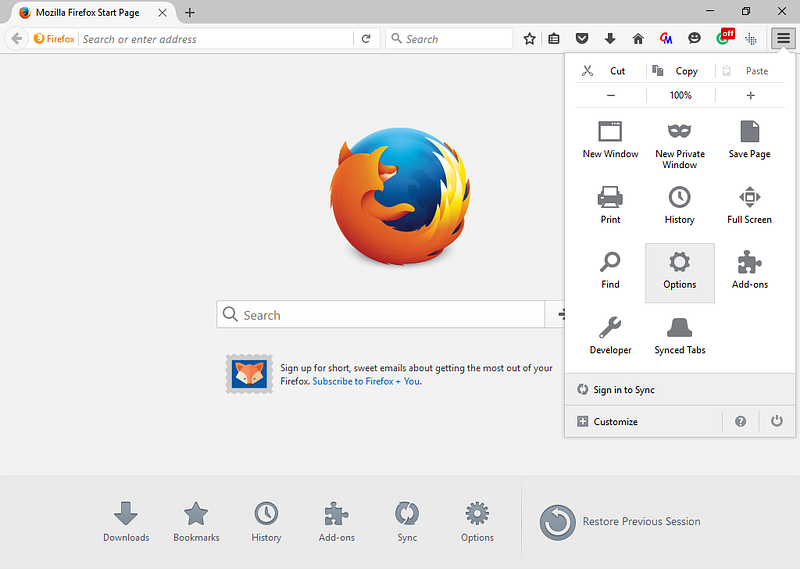Click Restore Previous Session
Image resolution: width=800 pixels, height=569 pixels.
click(620, 522)
